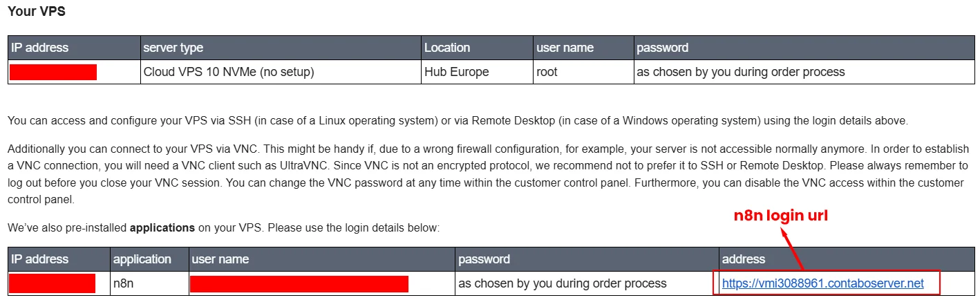
Task: Click the password cell in the n8n row
Action: pyautogui.click(x=563, y=283)
